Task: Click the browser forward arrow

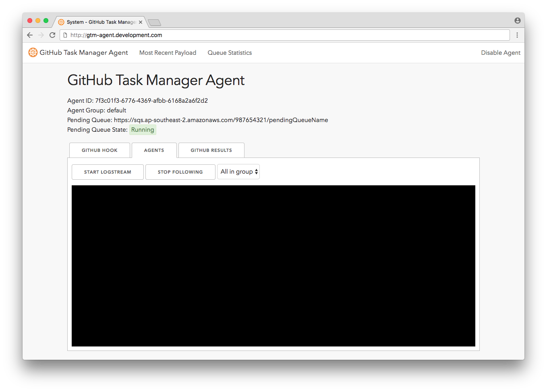Action: click(x=41, y=35)
